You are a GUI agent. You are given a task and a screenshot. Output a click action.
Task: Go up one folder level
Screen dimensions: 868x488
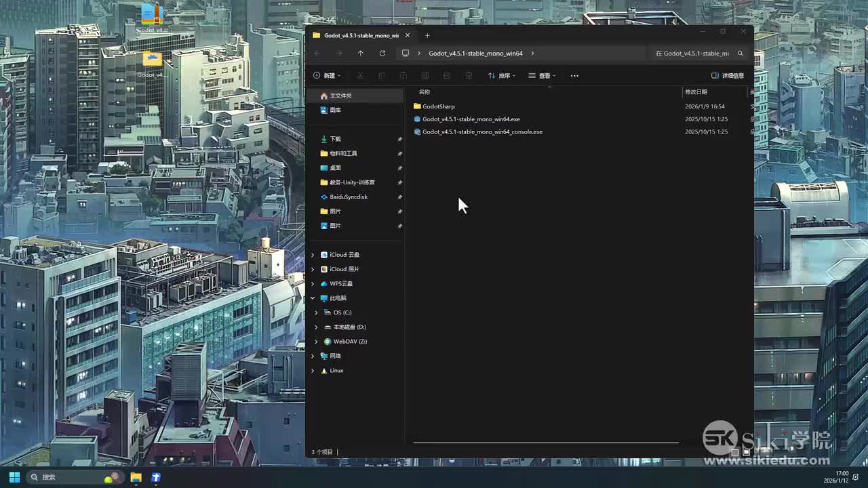coord(360,54)
